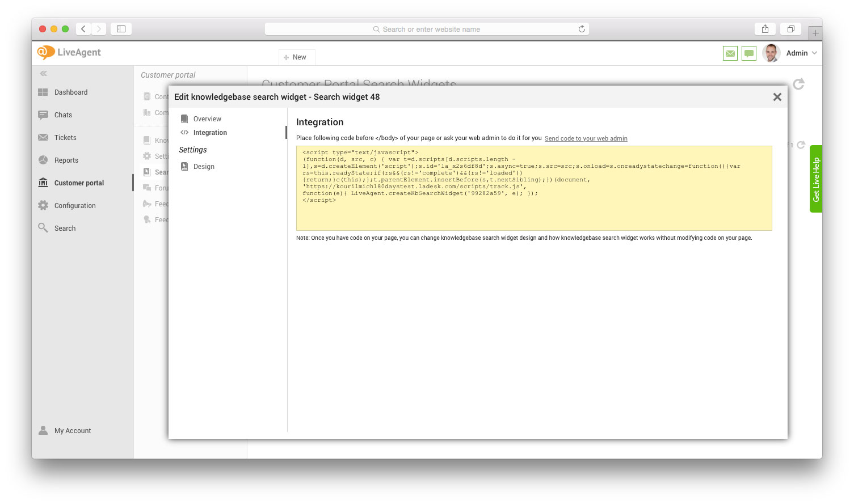
Task: Open Configuration from left sidebar
Action: tap(75, 206)
